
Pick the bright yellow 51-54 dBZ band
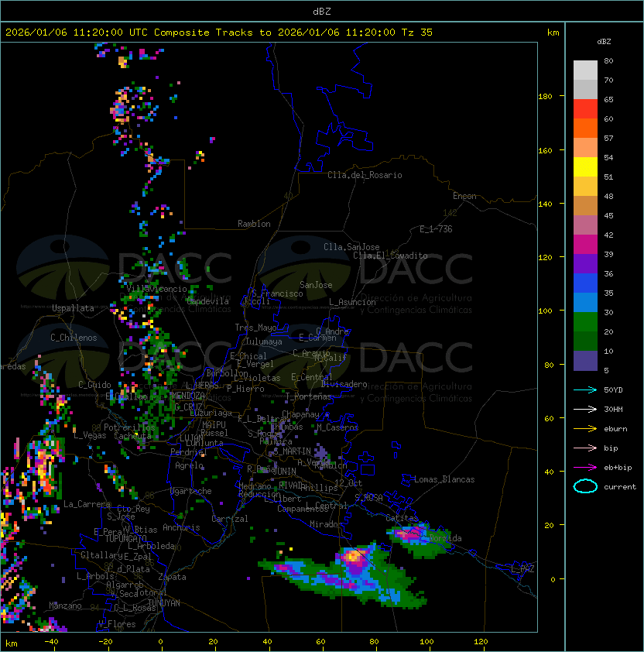(585, 167)
